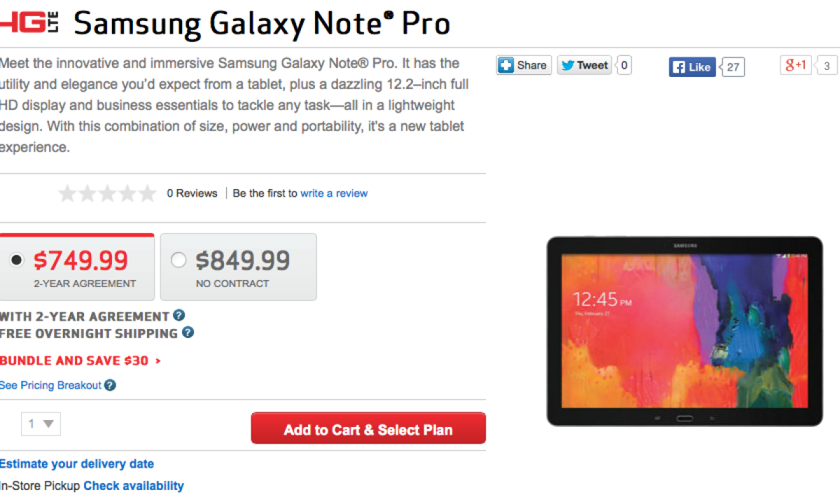Click the Facebook like count 27

tap(733, 67)
